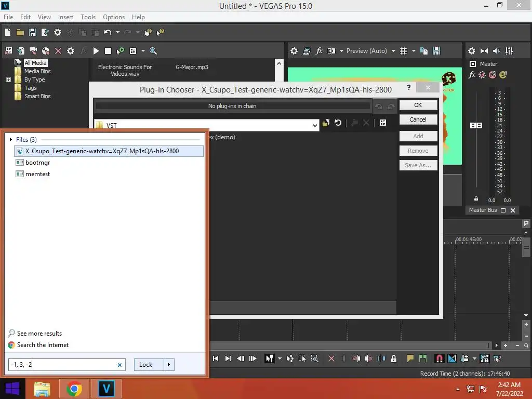Click the Lock button in Start menu
The image size is (532, 399).
[149, 365]
